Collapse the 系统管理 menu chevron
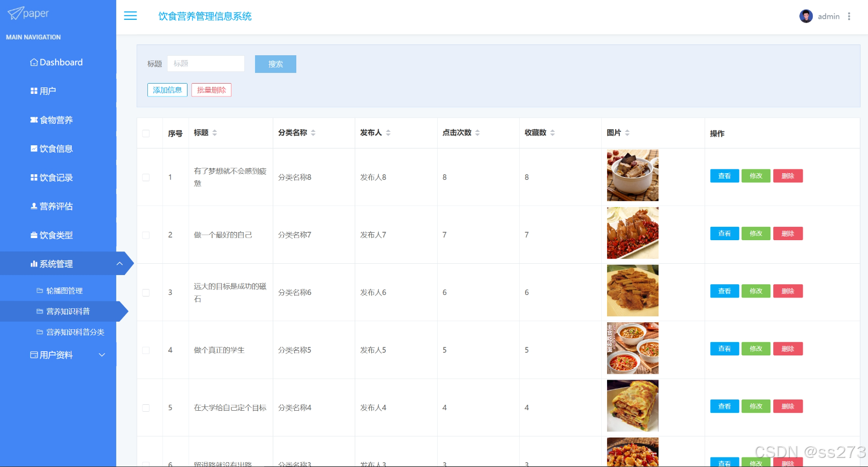 pos(119,263)
